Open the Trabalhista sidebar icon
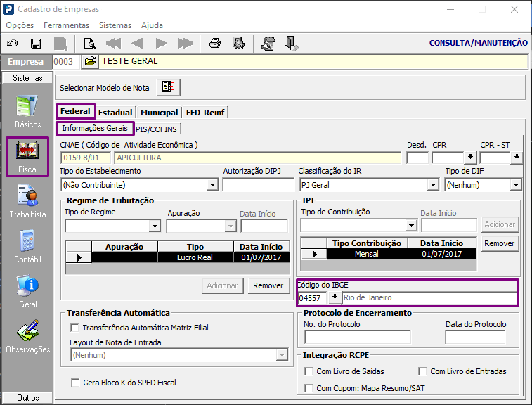The height and width of the screenshot is (405, 532). tap(27, 201)
